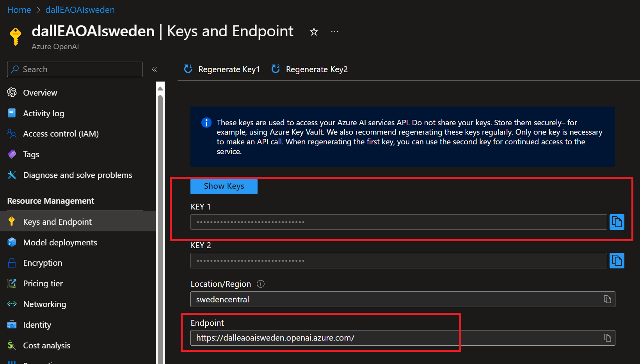The height and width of the screenshot is (364, 640).
Task: Click the Show Keys button
Action: pyautogui.click(x=224, y=186)
